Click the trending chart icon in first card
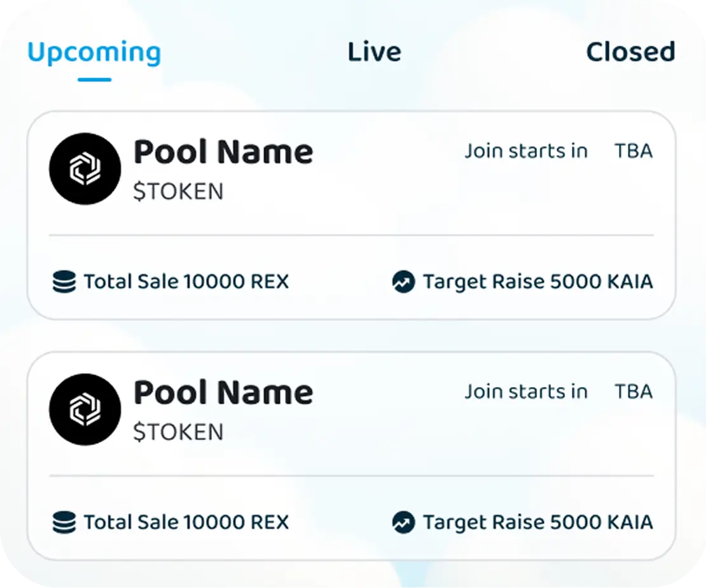708x588 pixels. click(403, 282)
